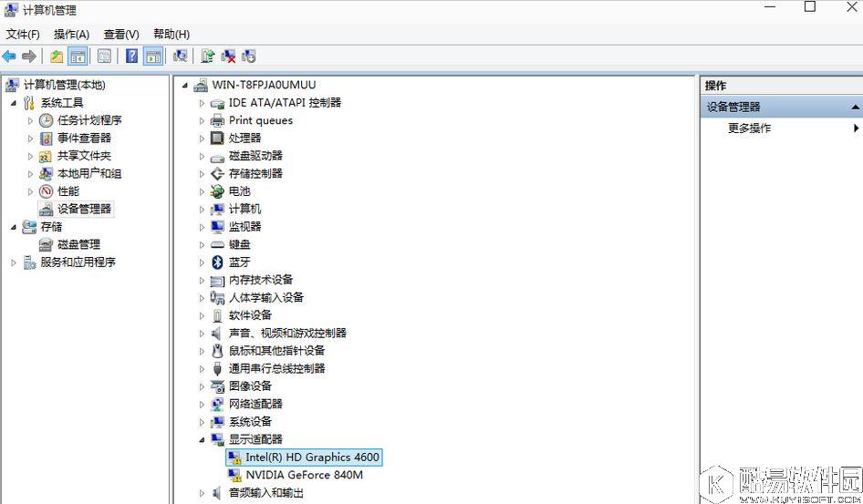Screen dimensions: 863x504
Task: Expand the 音频输入和输出 category
Action: (202, 493)
